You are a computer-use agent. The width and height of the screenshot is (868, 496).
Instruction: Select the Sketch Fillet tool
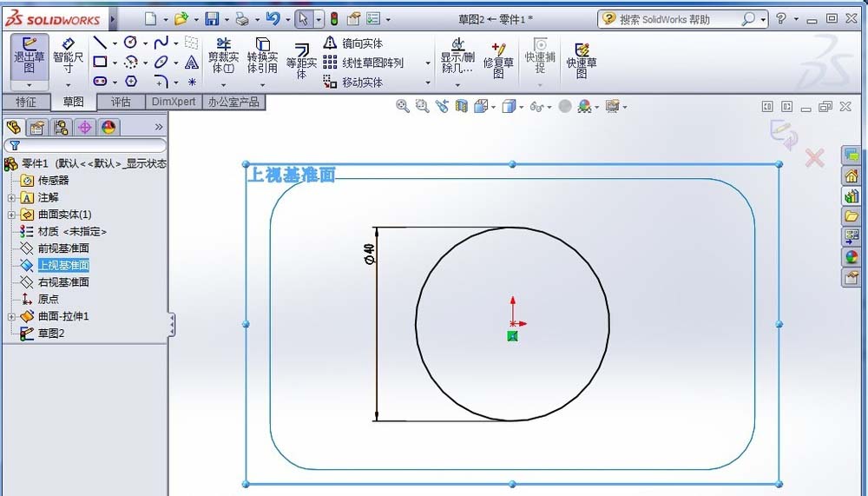(161, 82)
